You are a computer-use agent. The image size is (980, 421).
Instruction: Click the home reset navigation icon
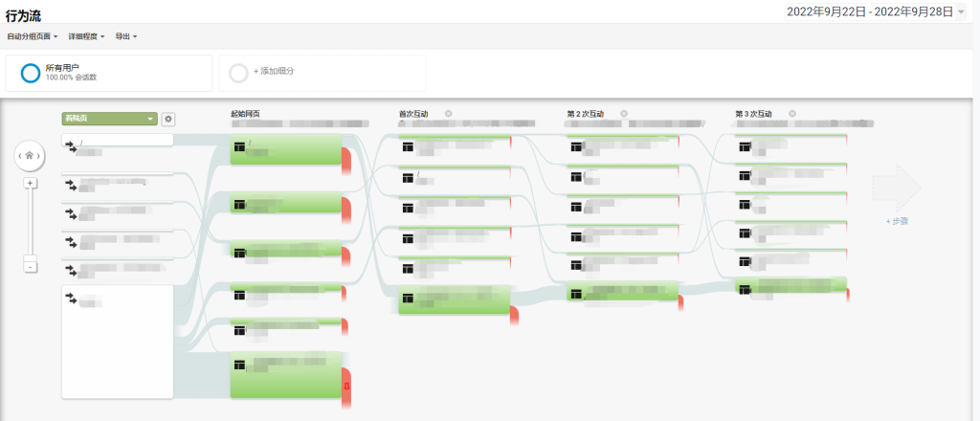(30, 156)
